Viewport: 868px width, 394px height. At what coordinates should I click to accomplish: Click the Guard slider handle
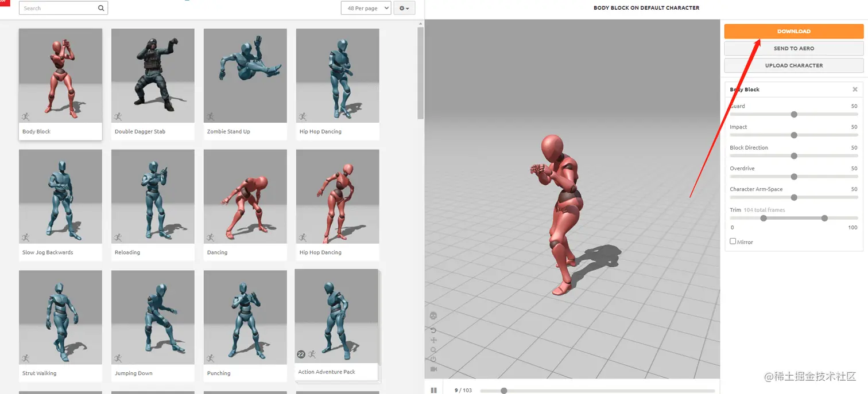point(794,114)
